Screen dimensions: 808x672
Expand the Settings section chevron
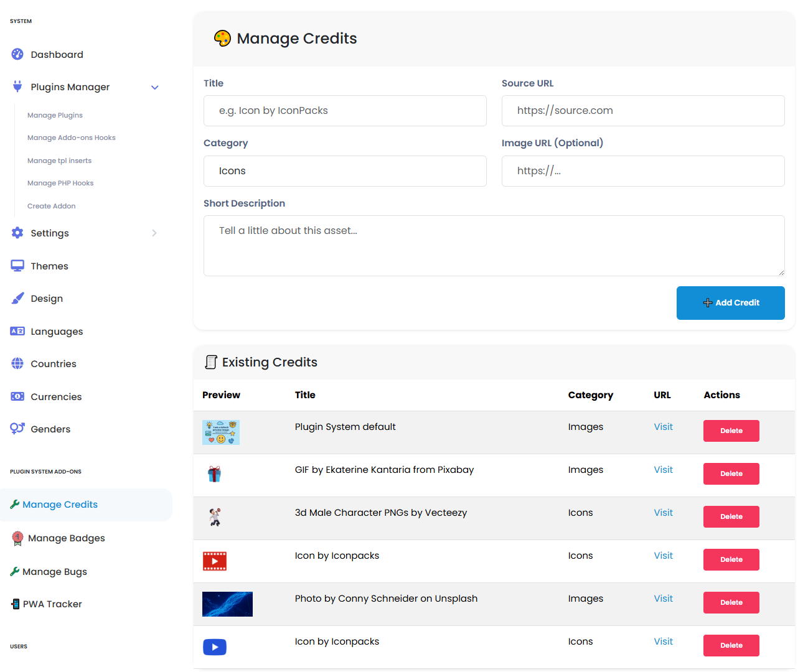(x=154, y=233)
